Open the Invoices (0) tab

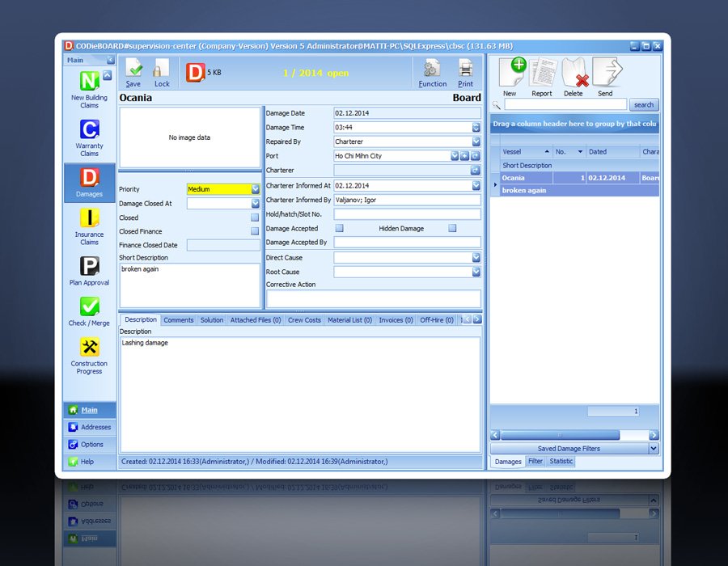[x=396, y=320]
